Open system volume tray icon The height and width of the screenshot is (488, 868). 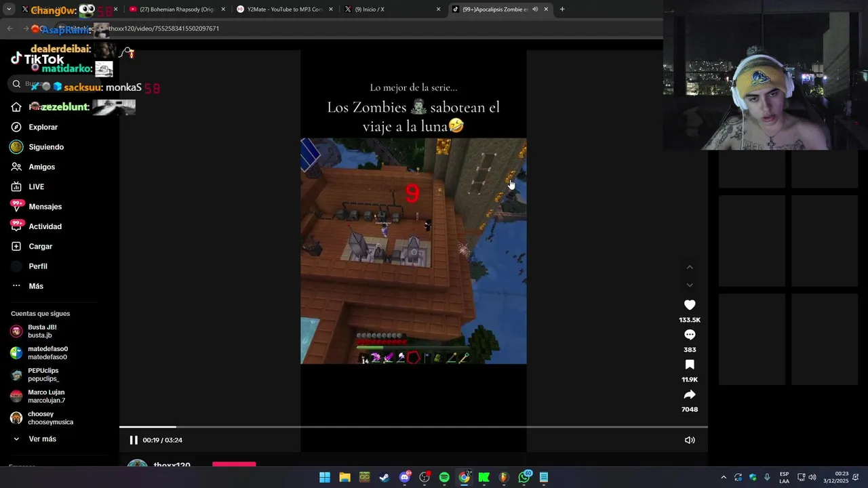(812, 477)
